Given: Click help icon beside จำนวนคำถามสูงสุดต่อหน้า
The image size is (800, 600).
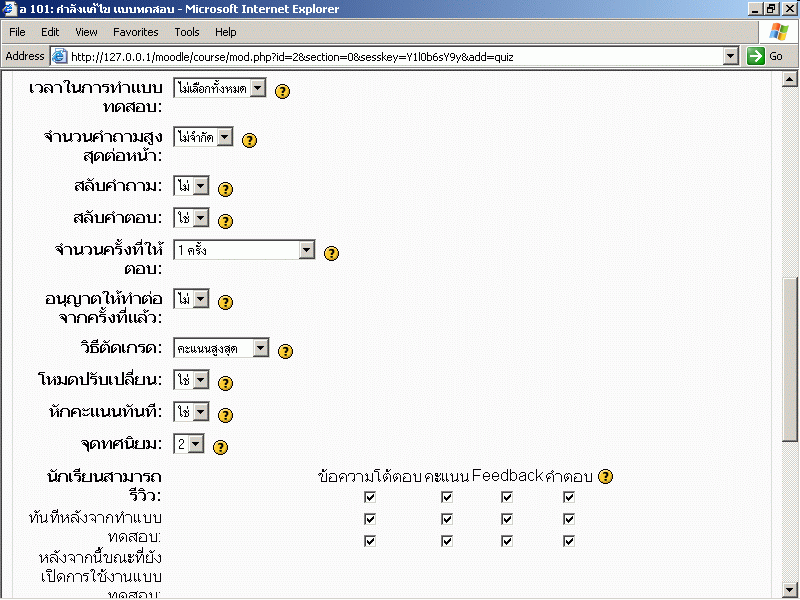Looking at the screenshot, I should pyautogui.click(x=250, y=140).
